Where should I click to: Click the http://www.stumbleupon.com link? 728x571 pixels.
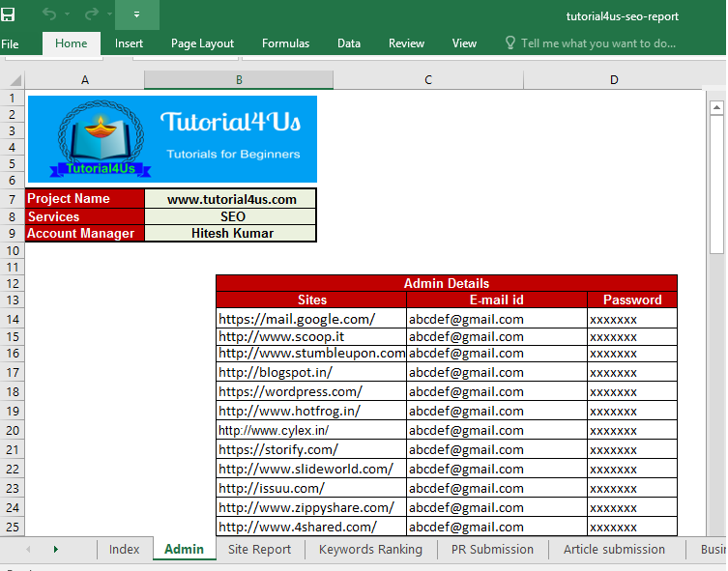coord(312,353)
